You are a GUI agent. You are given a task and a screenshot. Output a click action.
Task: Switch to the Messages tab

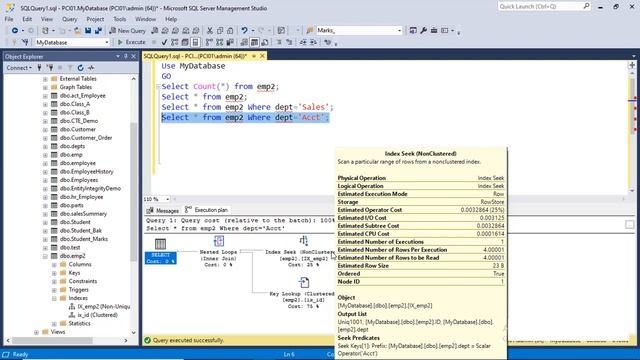[163, 210]
